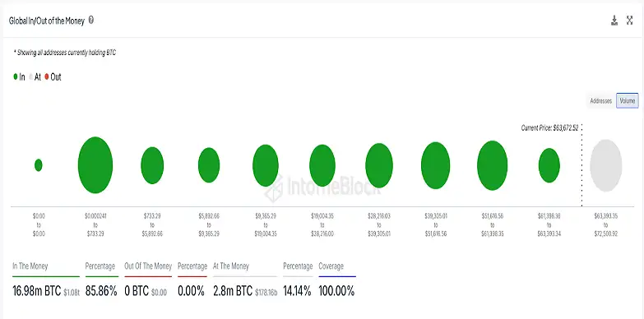Click the $0.000241 to $733.29 range label
The height and width of the screenshot is (319, 644).
coord(95,225)
